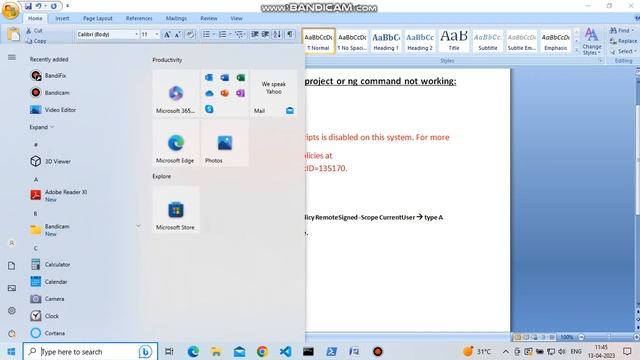Open Select dropdown in Editing group
Screen dimensions: 640x360
623,51
